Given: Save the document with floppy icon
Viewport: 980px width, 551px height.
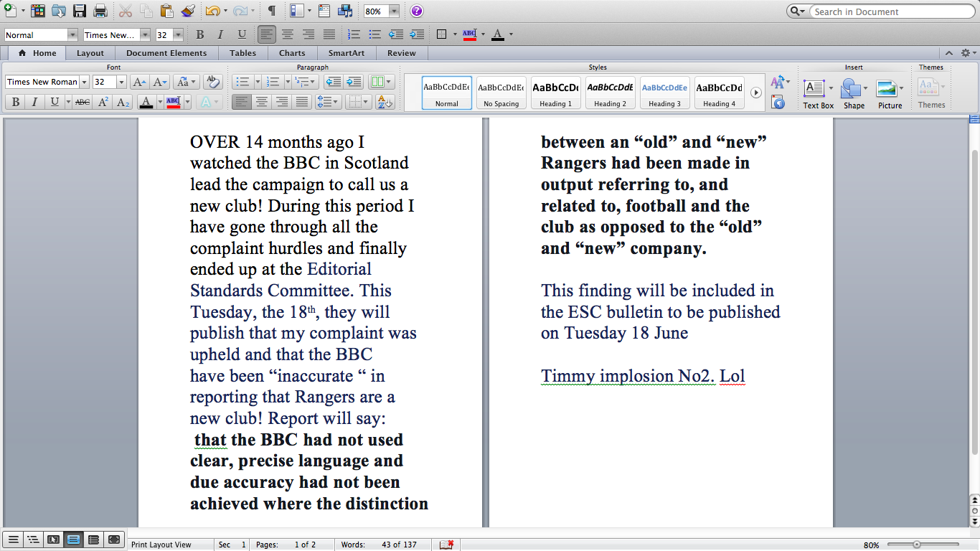Looking at the screenshot, I should click(x=80, y=11).
